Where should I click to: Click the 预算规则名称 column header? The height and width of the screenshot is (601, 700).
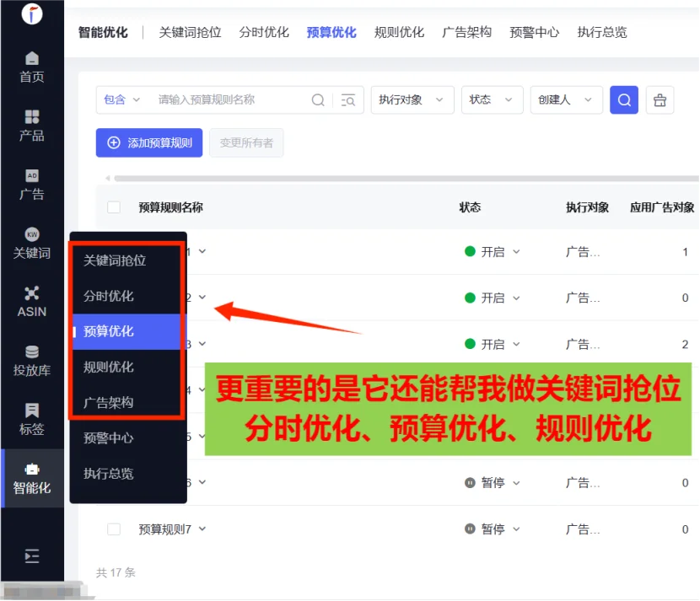[x=170, y=207]
